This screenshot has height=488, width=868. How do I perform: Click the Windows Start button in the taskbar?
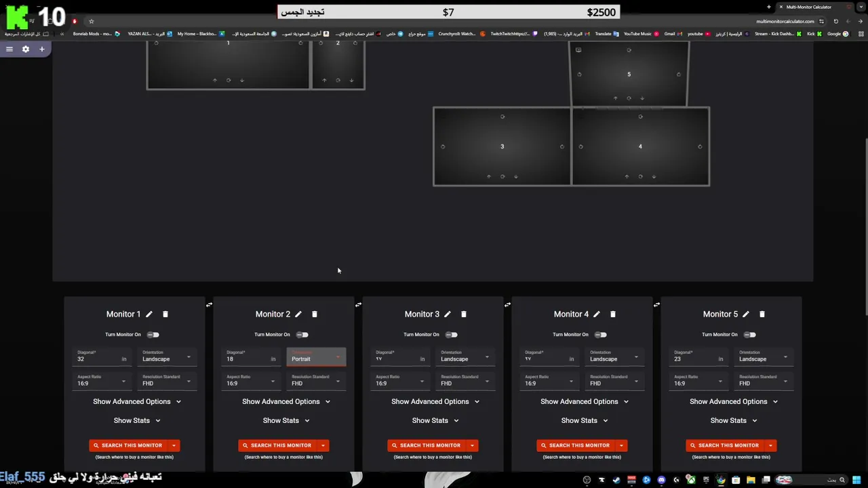click(857, 480)
